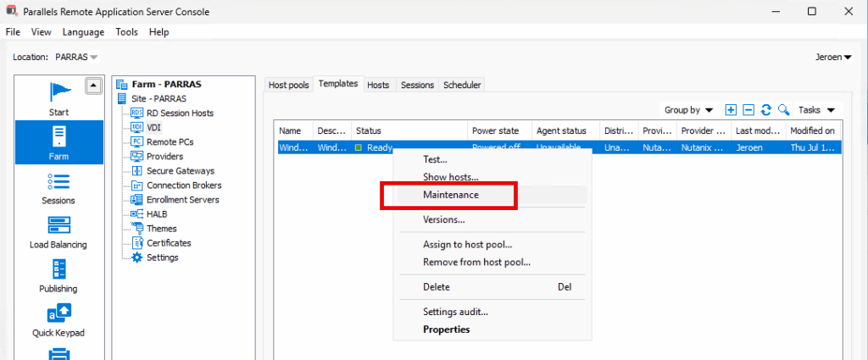Select the RD Session Hosts tree item
This screenshot has height=360, width=868.
pos(180,113)
